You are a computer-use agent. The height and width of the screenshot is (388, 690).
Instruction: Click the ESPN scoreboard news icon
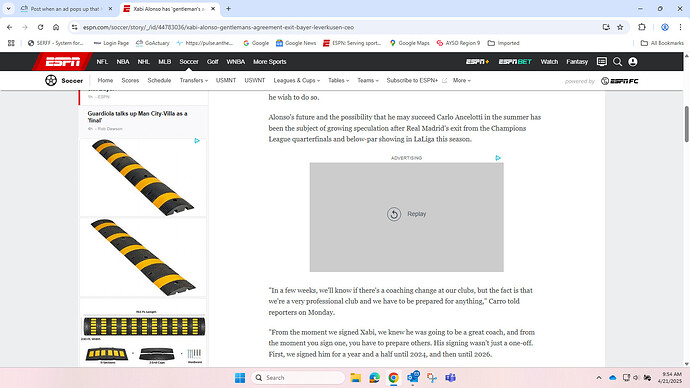tap(602, 62)
